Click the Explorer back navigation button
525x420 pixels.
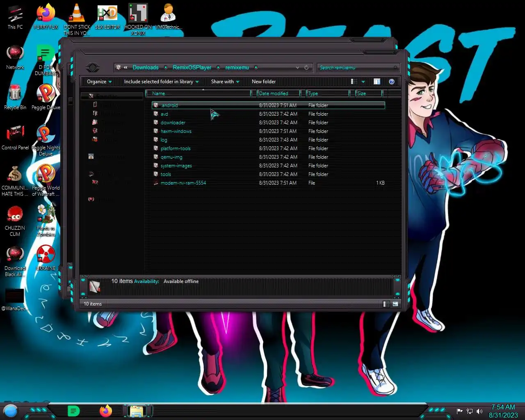click(93, 68)
